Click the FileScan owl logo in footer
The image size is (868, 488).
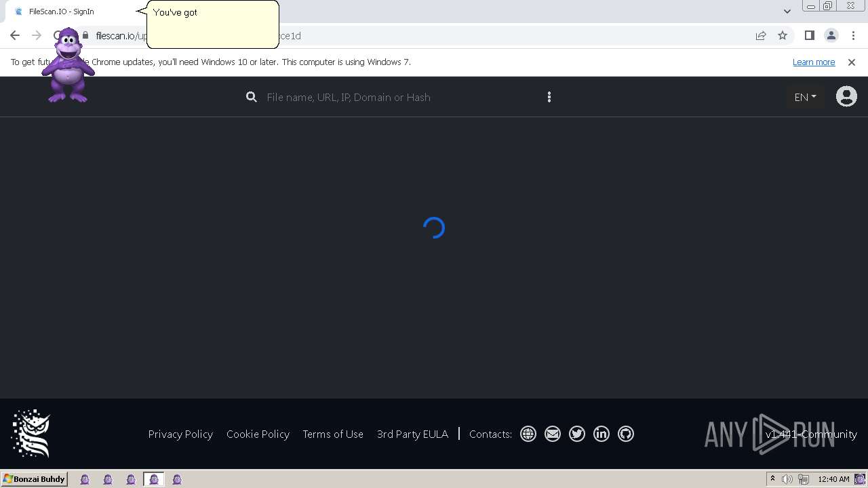point(31,434)
